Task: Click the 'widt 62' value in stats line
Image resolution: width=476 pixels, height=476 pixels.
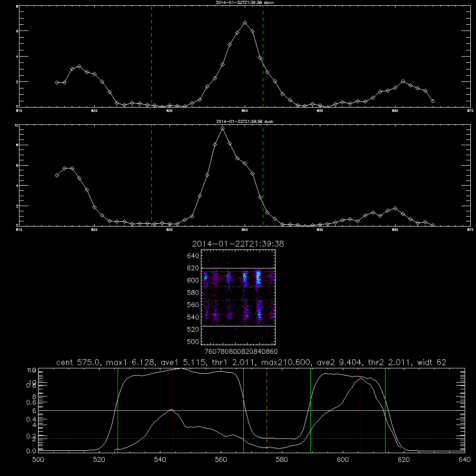Action: (432, 362)
